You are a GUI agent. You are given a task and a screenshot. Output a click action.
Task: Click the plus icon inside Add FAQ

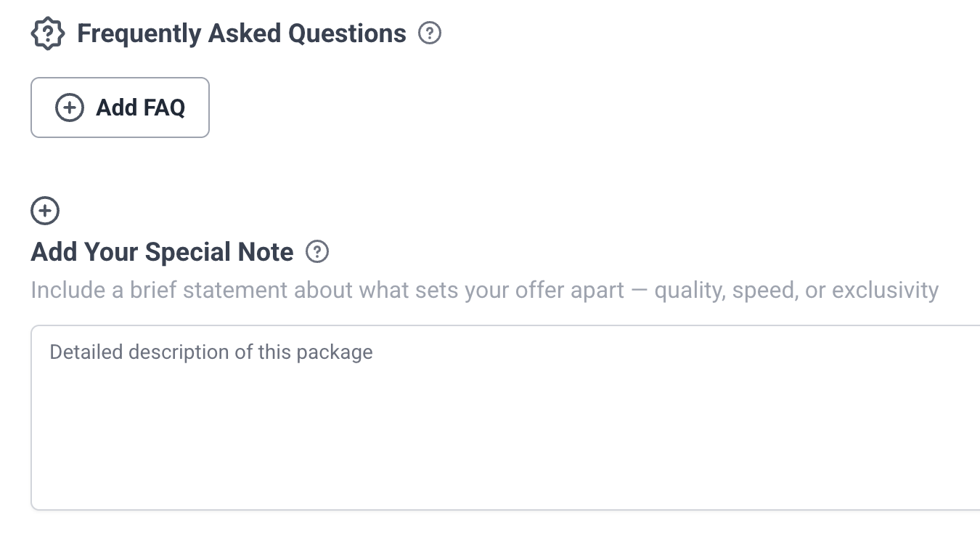click(70, 108)
